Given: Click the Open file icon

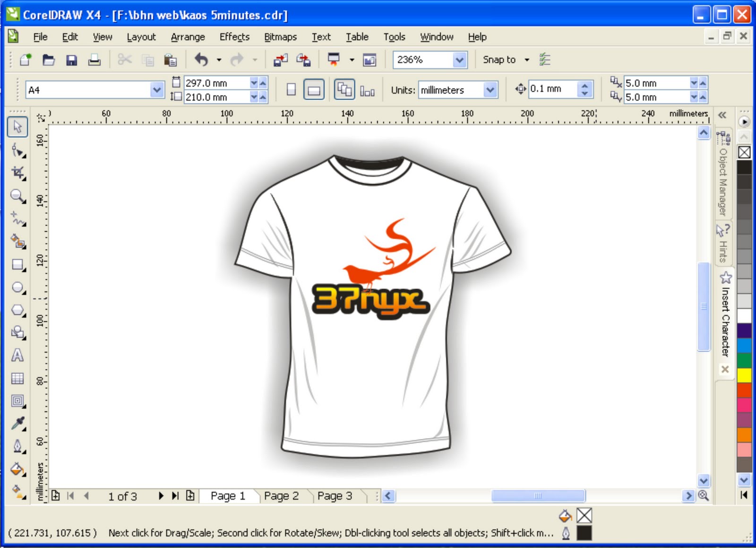Looking at the screenshot, I should pyautogui.click(x=49, y=60).
